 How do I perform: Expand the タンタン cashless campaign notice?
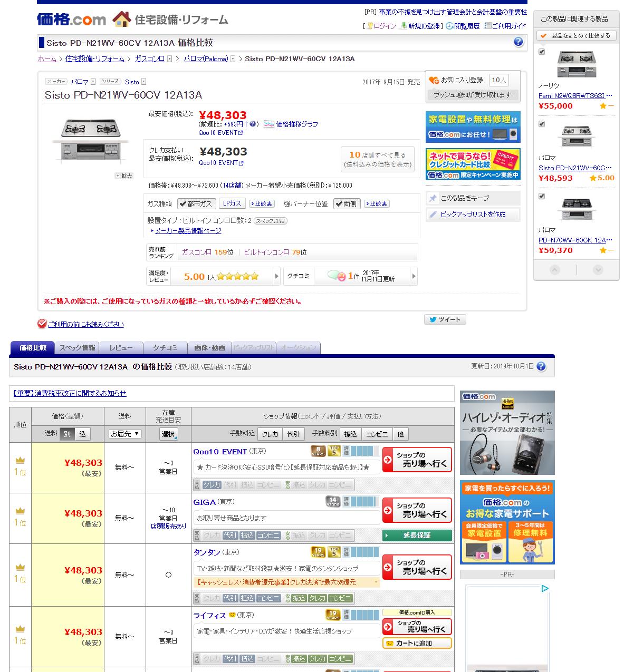[x=286, y=582]
